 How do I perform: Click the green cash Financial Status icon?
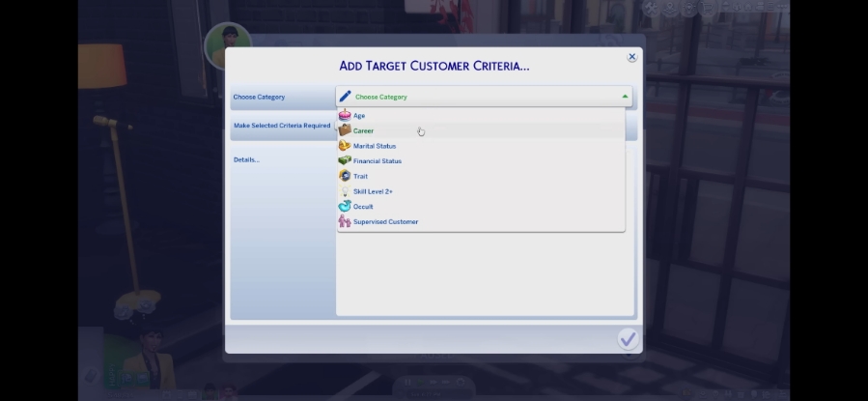[345, 160]
